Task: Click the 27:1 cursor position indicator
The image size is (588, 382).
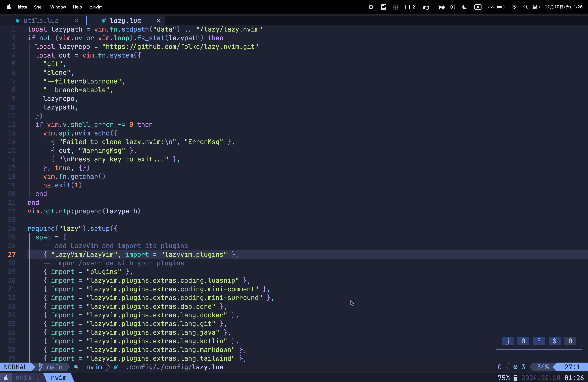Action: 572,367
